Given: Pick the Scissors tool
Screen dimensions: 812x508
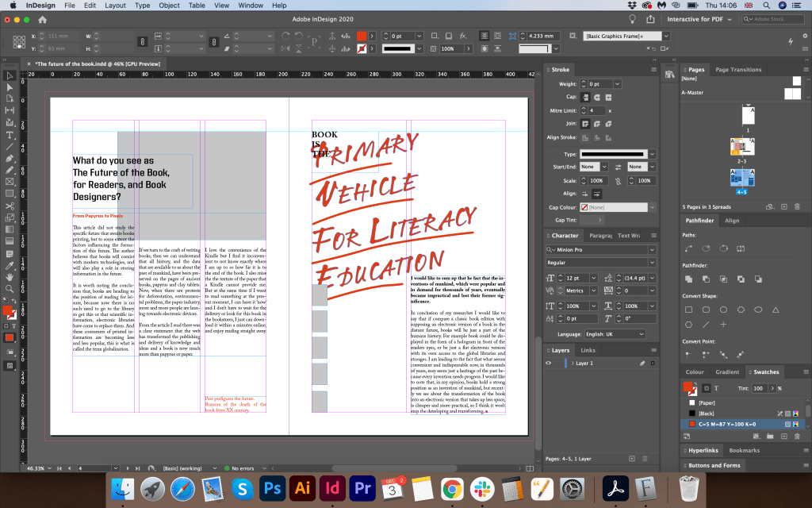Looking at the screenshot, I should point(10,205).
